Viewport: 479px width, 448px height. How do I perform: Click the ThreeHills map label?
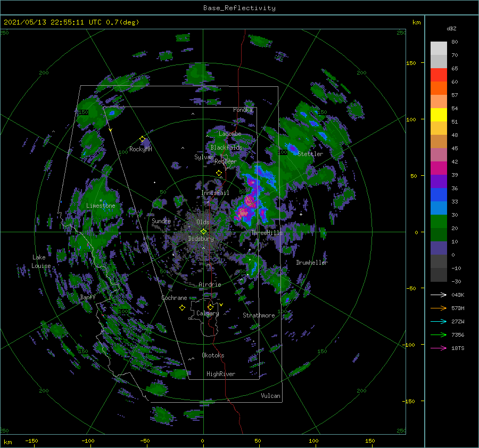click(x=267, y=233)
